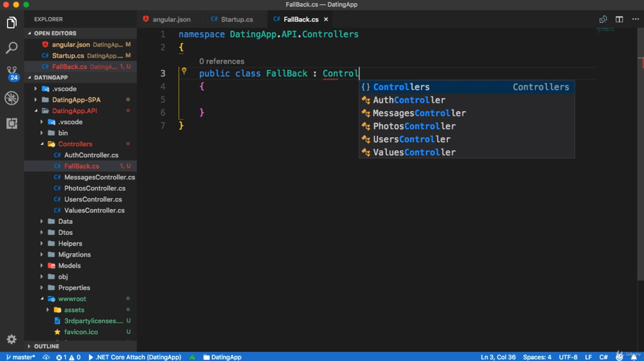
Task: Open the Extensions view in activity bar
Action: 12,123
